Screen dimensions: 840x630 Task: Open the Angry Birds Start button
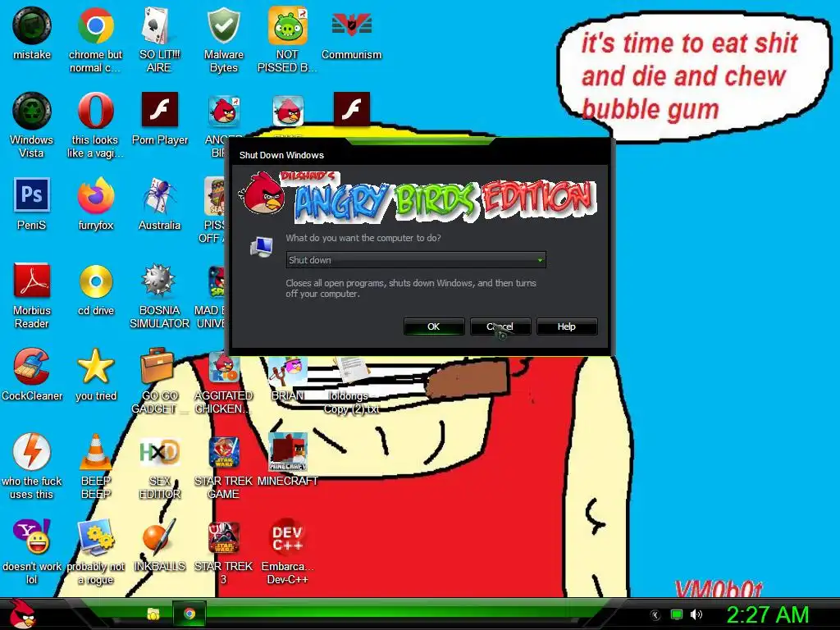21,614
